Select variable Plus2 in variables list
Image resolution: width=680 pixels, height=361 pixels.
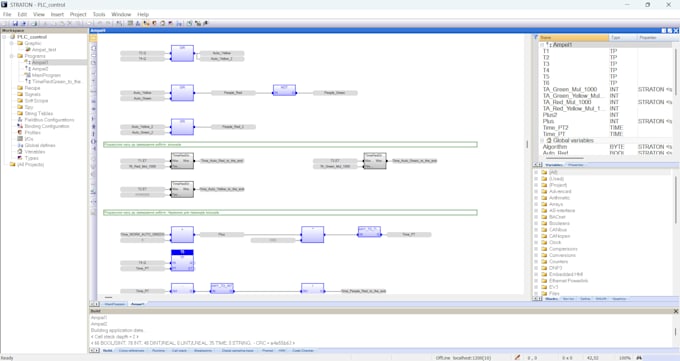point(550,115)
